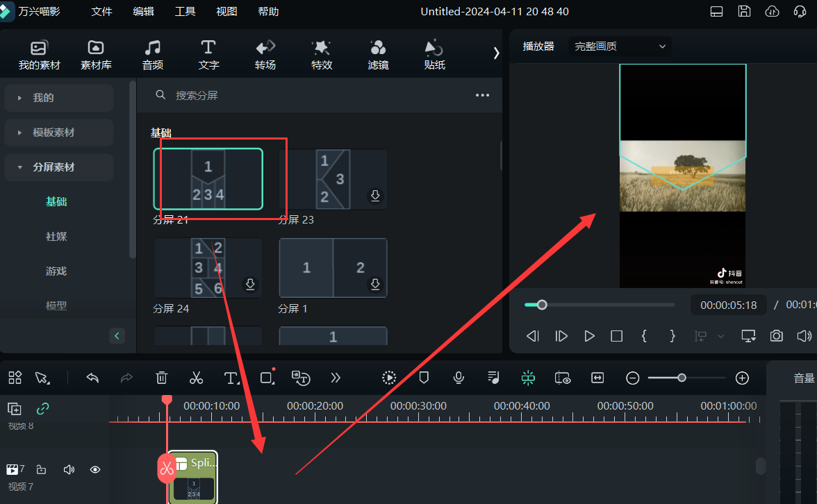The image size is (817, 504).
Task: Expand more toolbar tabs with right chevron
Action: pyautogui.click(x=496, y=53)
